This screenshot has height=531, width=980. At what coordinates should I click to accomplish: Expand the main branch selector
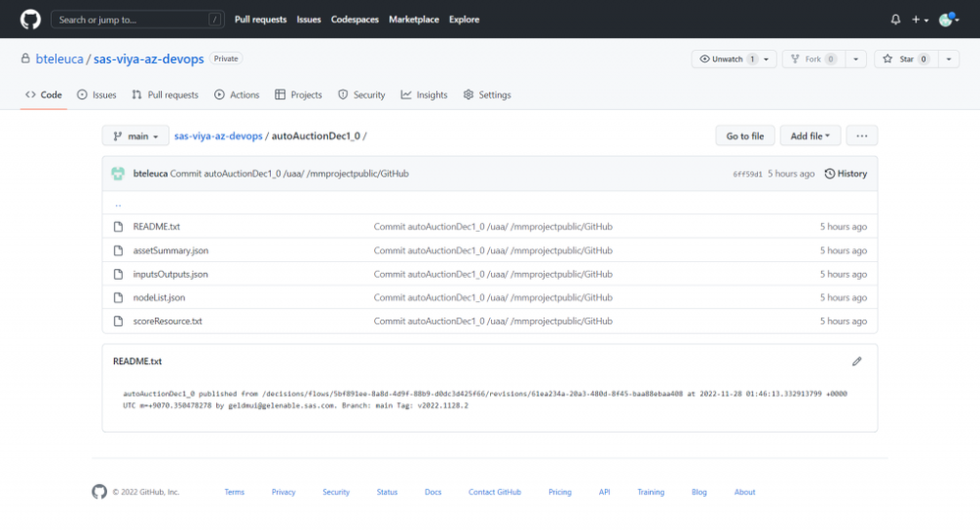point(136,136)
